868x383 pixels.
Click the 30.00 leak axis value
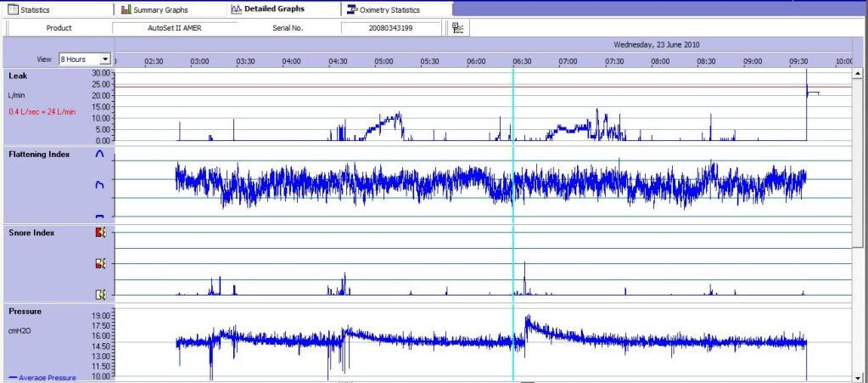[103, 73]
